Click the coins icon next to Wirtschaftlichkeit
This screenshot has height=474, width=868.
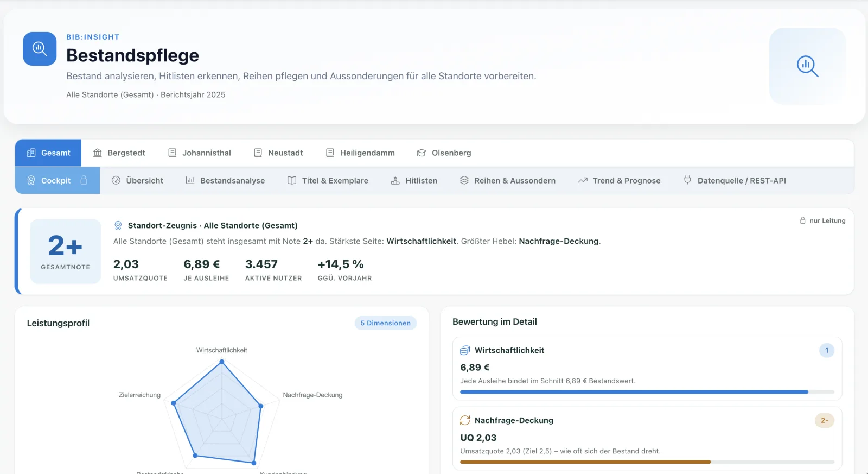click(465, 351)
